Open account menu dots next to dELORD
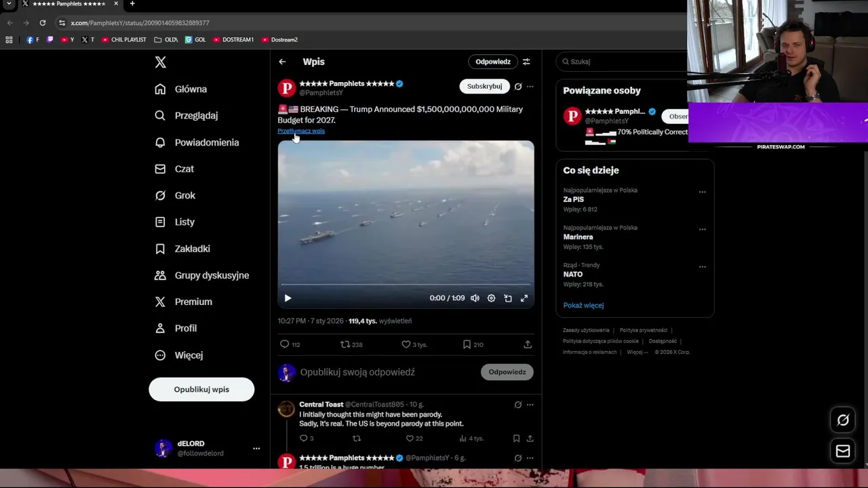The width and height of the screenshot is (868, 488). click(x=256, y=448)
